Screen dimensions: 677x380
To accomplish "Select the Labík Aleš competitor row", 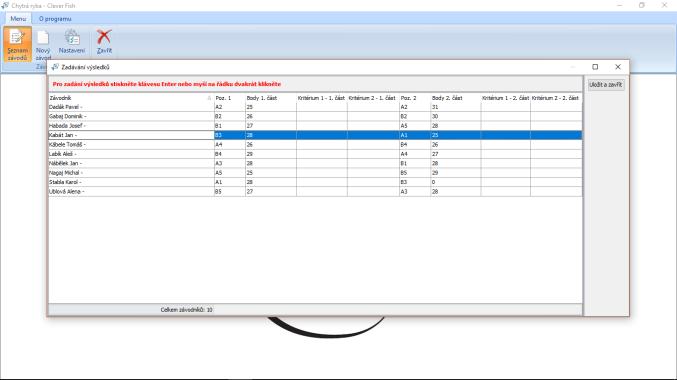I will (315, 154).
